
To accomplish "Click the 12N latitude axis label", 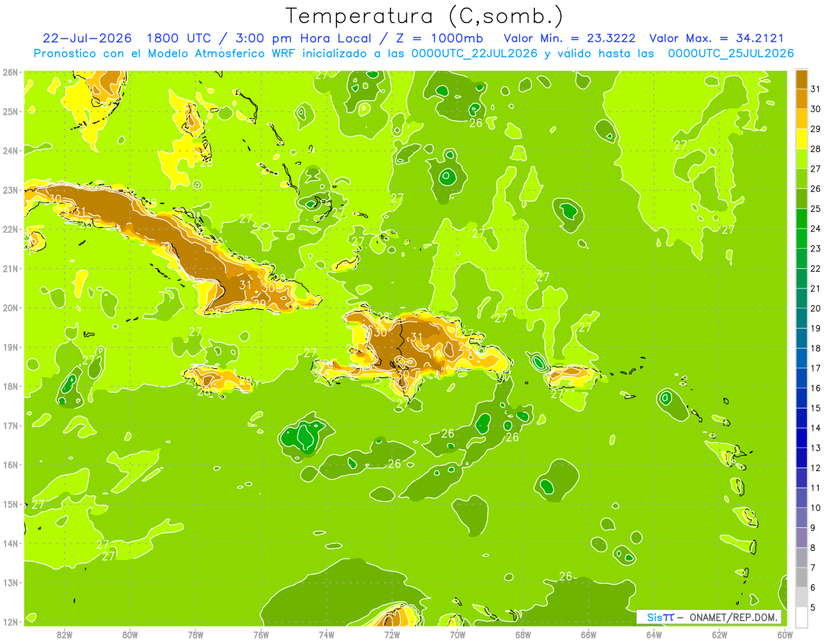I will tap(10, 622).
